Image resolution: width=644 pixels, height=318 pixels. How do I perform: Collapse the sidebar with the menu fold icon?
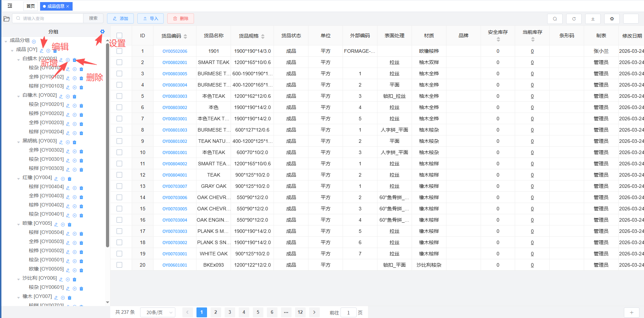(10, 6)
